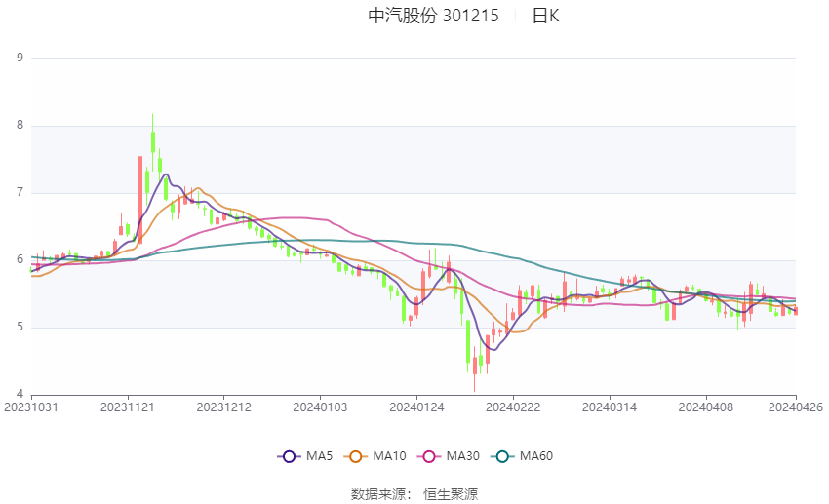Click the MA60 legend label text
The height and width of the screenshot is (504, 829).
536,456
